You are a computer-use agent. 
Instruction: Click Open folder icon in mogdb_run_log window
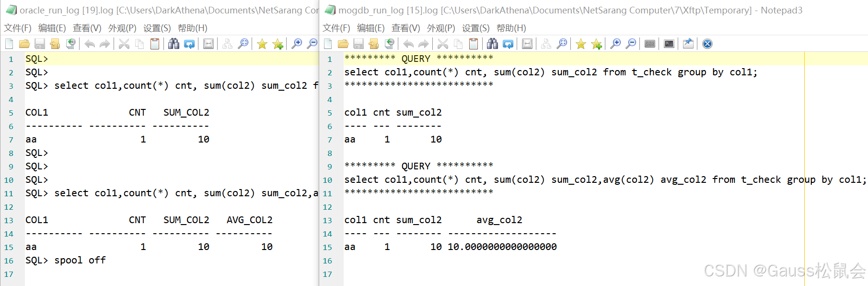tap(343, 44)
